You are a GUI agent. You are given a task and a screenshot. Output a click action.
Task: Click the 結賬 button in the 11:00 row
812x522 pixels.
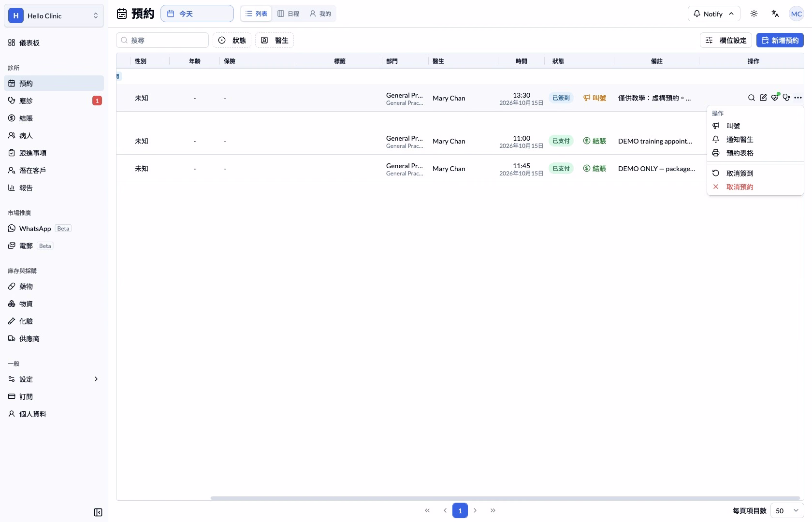[594, 141]
